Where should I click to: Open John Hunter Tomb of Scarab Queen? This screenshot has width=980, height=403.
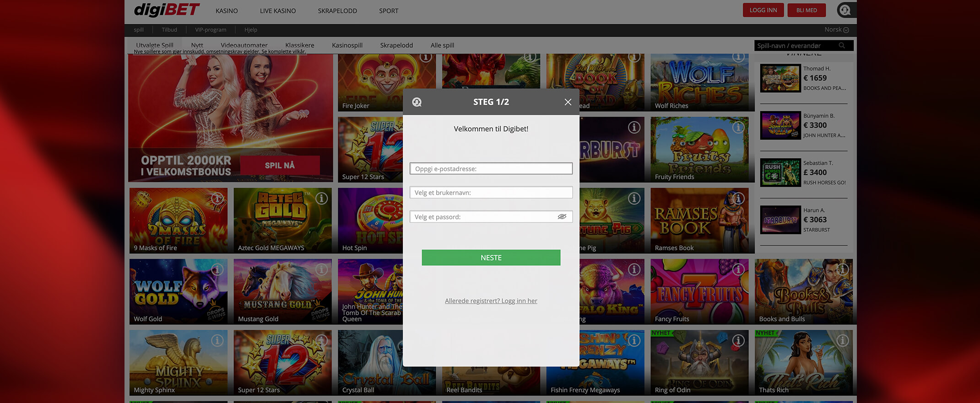point(370,292)
